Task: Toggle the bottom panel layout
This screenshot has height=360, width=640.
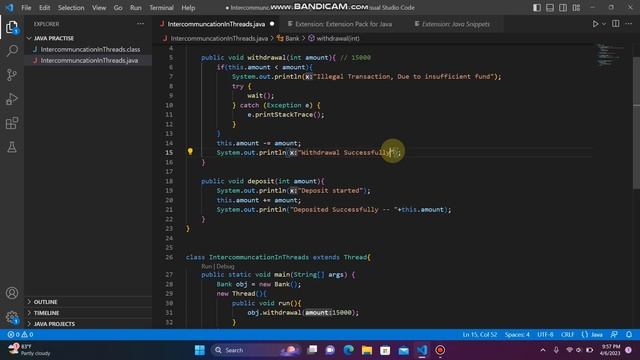Action: coord(550,8)
